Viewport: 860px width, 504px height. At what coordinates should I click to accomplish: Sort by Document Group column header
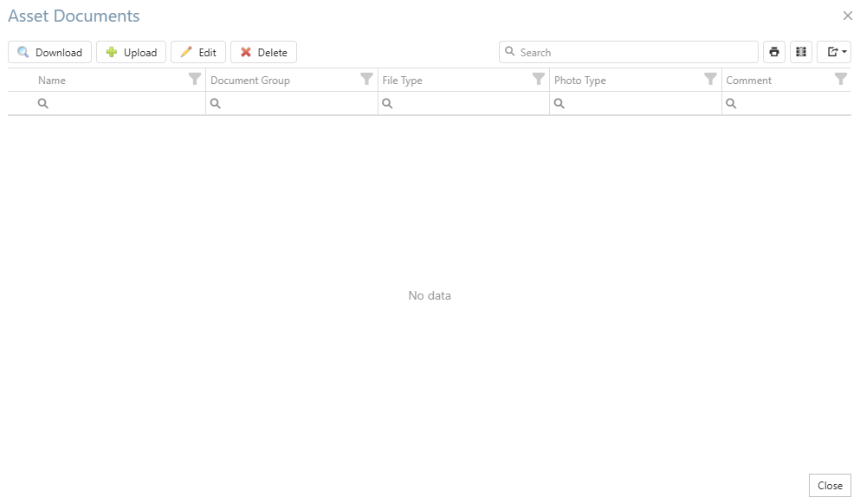(x=250, y=81)
